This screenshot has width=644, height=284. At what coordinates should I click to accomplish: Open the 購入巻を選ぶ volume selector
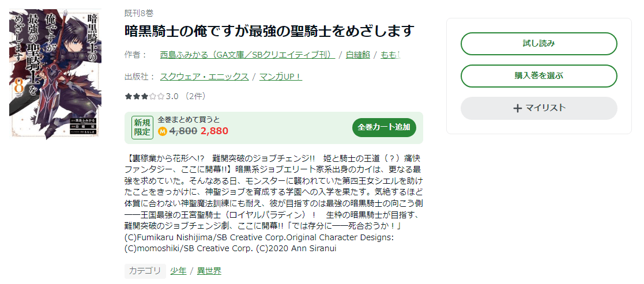[538, 76]
